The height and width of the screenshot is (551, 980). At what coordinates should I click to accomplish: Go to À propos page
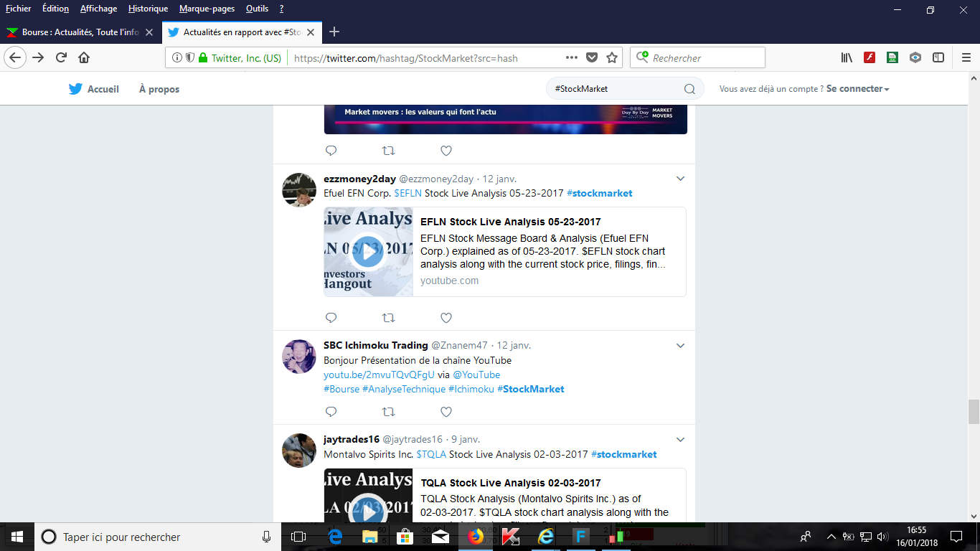coord(159,89)
